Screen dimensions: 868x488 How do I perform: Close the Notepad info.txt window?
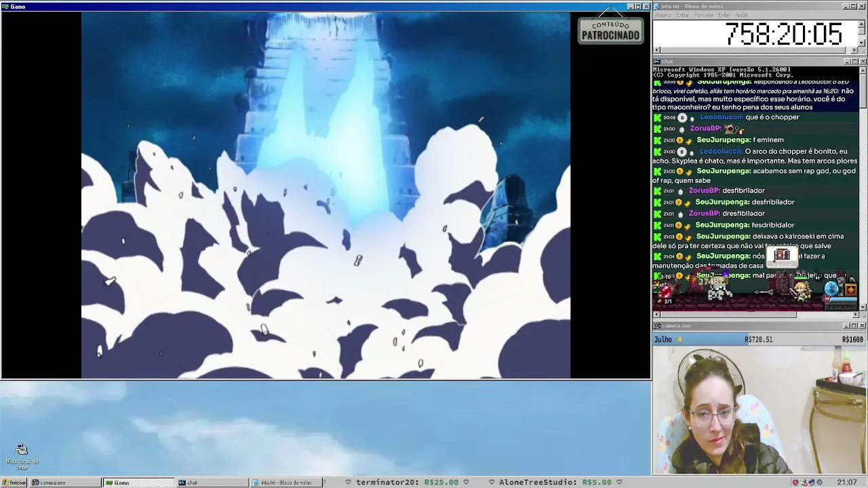click(x=863, y=6)
